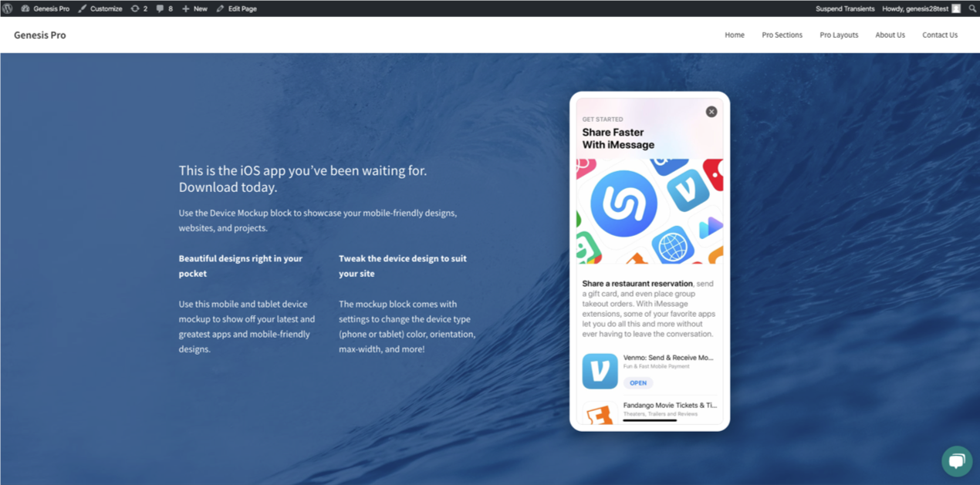Screen dimensions: 980x485
Task: Click the blue Shazam app icon
Action: pyautogui.click(x=623, y=204)
